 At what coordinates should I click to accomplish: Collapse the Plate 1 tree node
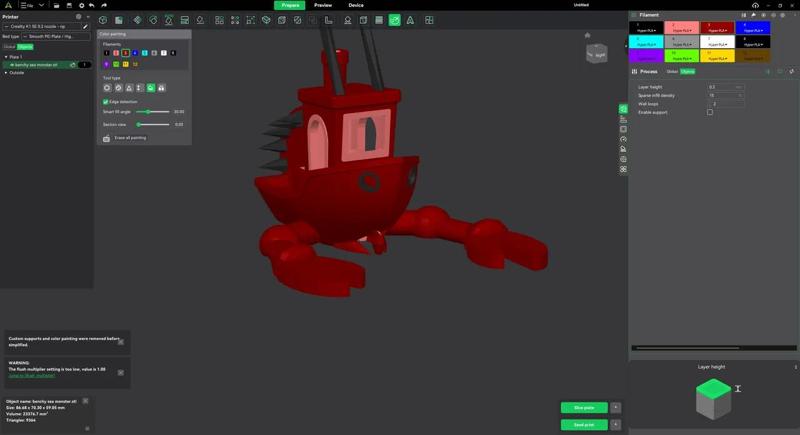[6, 57]
